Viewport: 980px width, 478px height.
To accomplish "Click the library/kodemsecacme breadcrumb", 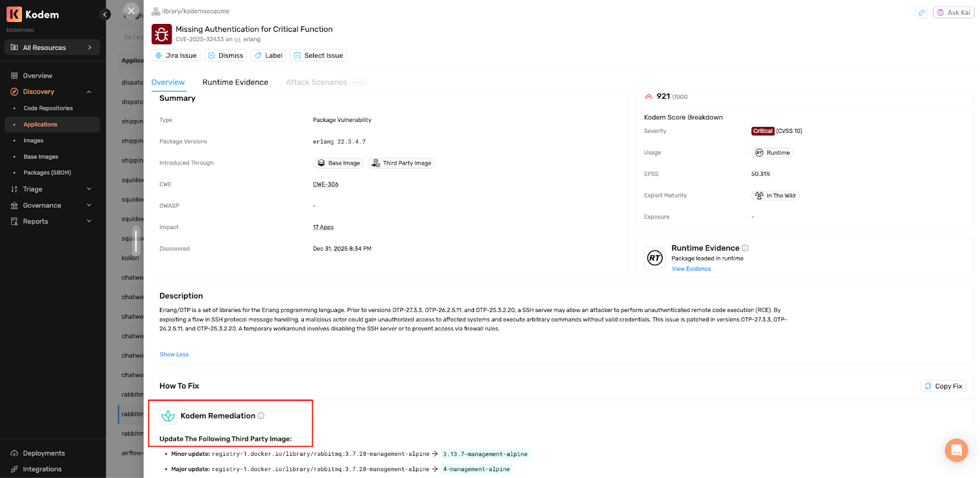I will click(196, 11).
